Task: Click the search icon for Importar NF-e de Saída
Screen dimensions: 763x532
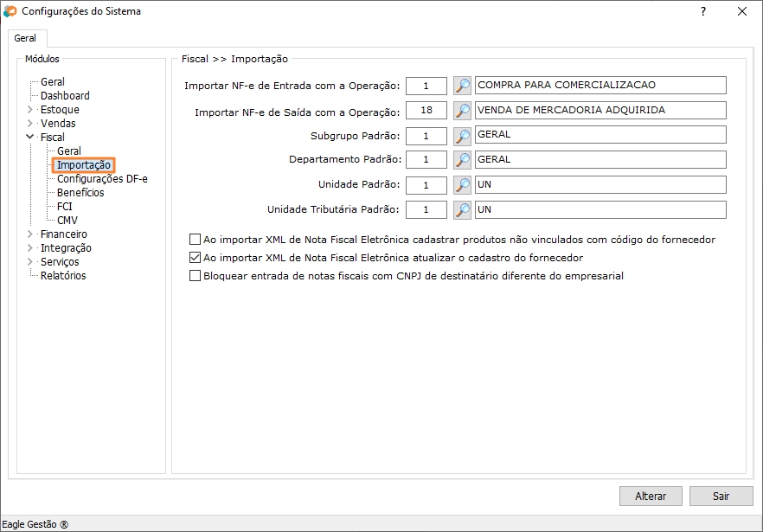Action: [x=463, y=111]
